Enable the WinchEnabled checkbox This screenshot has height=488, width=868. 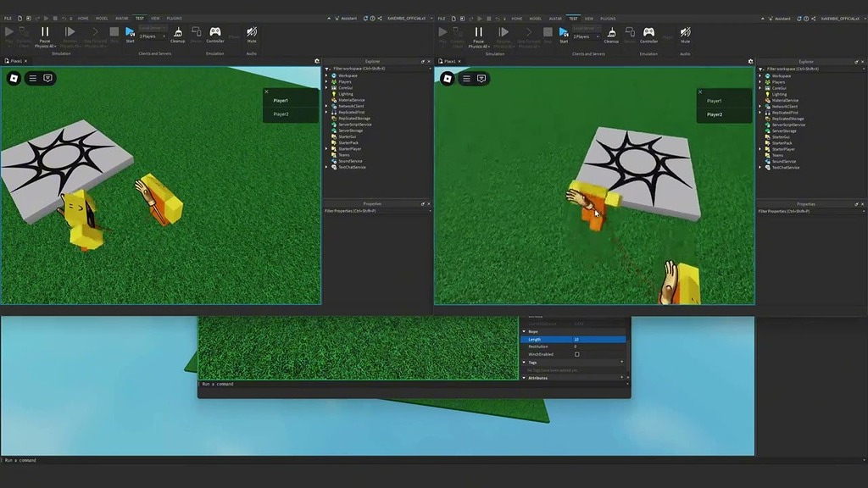(x=577, y=354)
